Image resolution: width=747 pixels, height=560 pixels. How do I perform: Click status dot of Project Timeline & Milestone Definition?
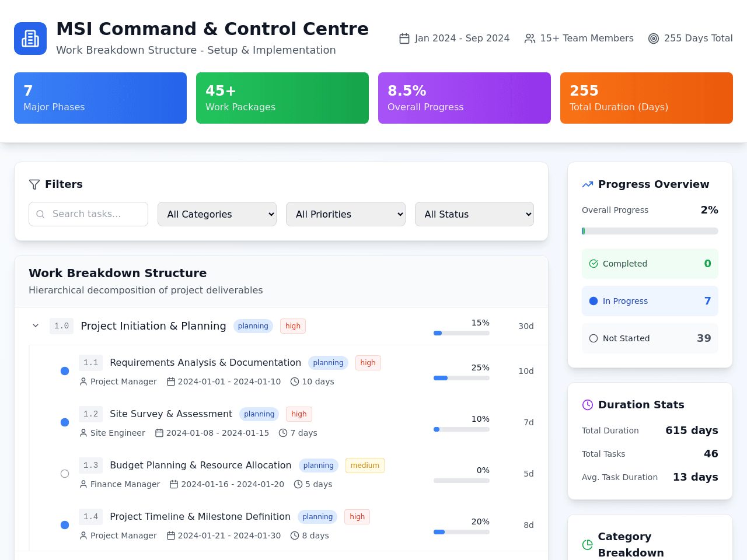point(65,525)
